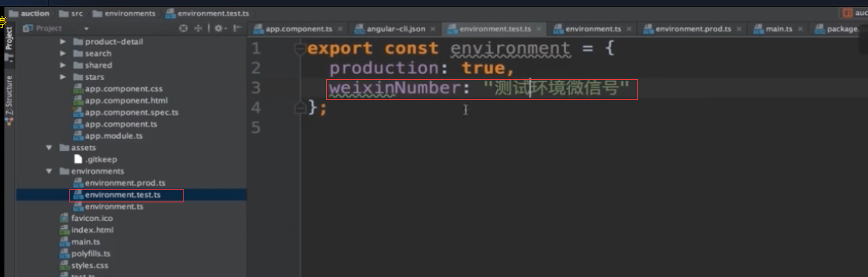Close the environment.prod.ts tab
868x277 pixels.
tap(738, 29)
